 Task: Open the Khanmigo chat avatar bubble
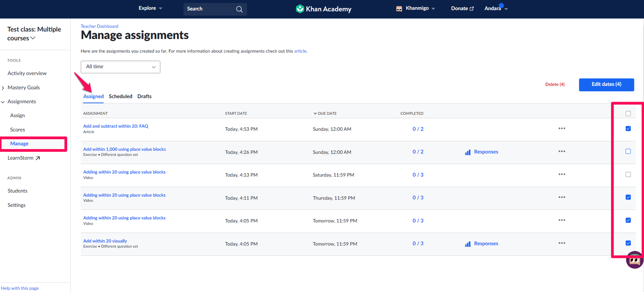pos(634,260)
